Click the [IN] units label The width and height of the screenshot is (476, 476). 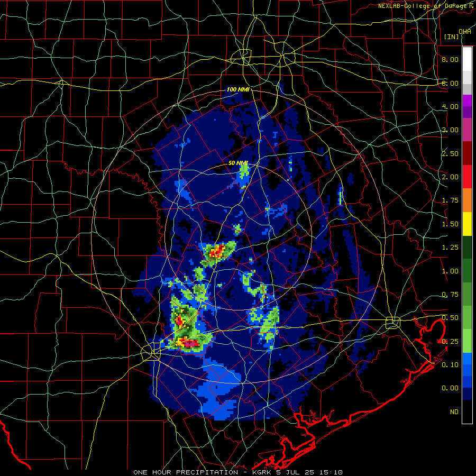(x=451, y=36)
